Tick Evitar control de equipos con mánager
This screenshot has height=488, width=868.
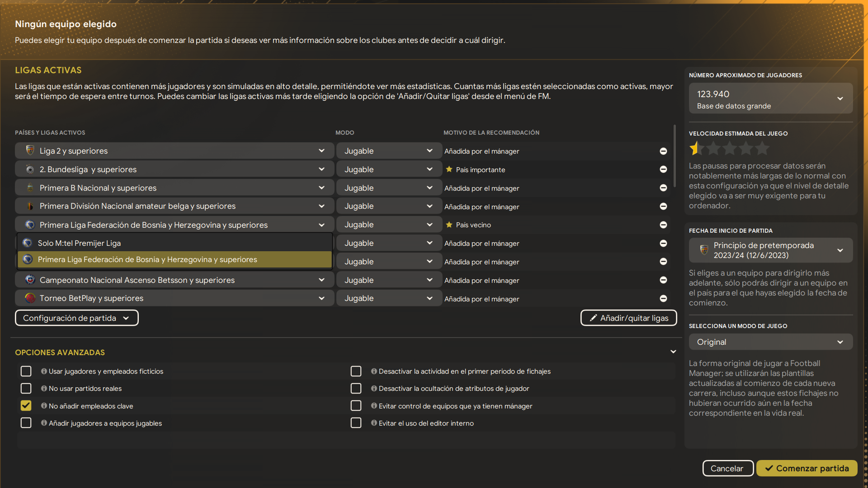[356, 406]
